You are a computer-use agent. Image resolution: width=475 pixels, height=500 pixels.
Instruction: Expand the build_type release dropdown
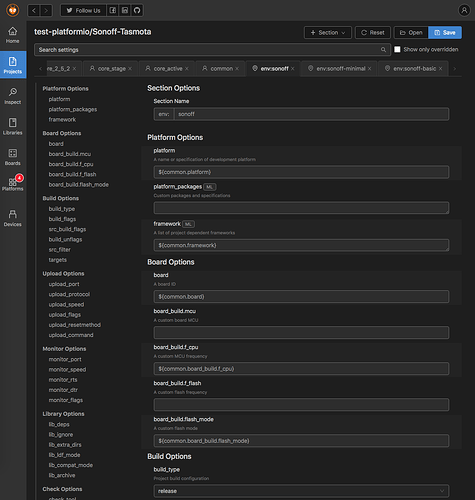tap(301, 491)
